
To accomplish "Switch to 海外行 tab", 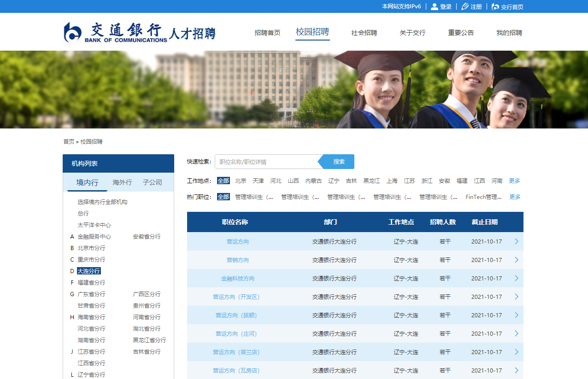I will pyautogui.click(x=123, y=182).
